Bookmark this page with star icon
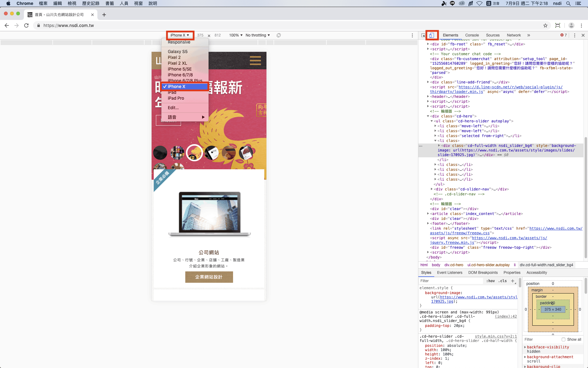This screenshot has height=368, width=588. (x=545, y=25)
